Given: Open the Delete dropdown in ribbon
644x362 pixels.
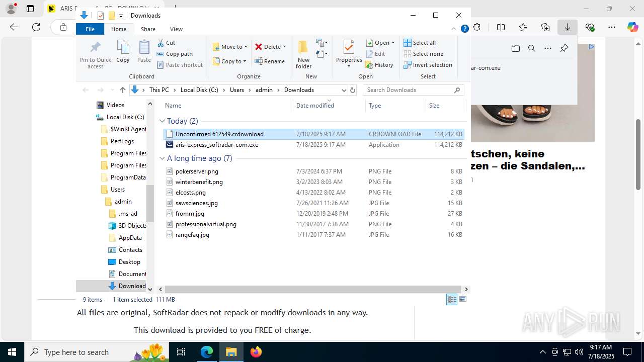Looking at the screenshot, I should click(x=270, y=47).
